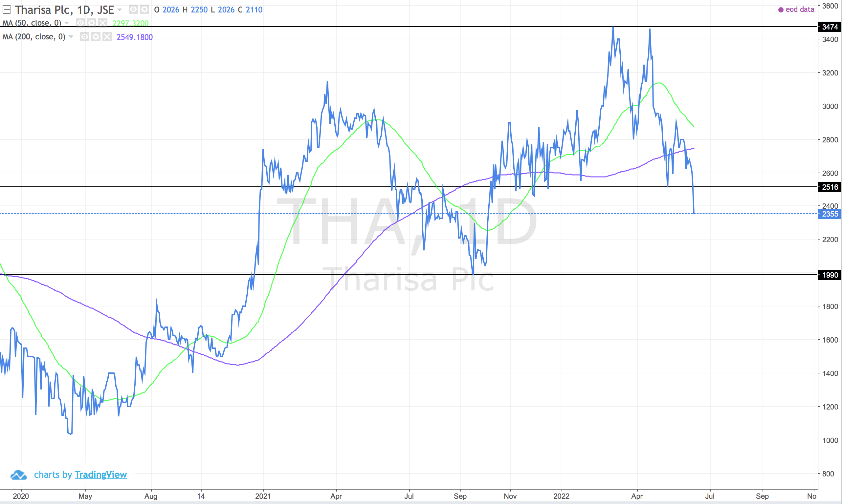Collapse the legend with the minus box icon
842x504 pixels.
click(x=7, y=10)
